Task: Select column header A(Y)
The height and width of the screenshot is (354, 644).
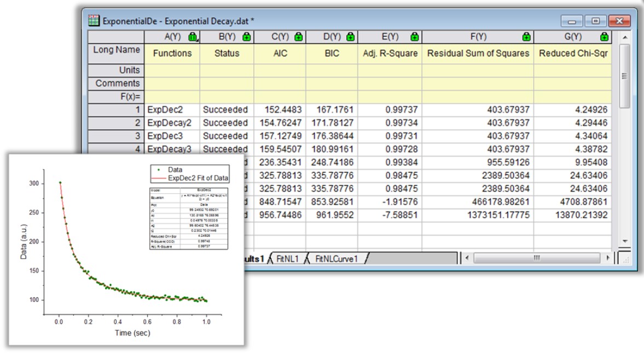Action: [172, 37]
